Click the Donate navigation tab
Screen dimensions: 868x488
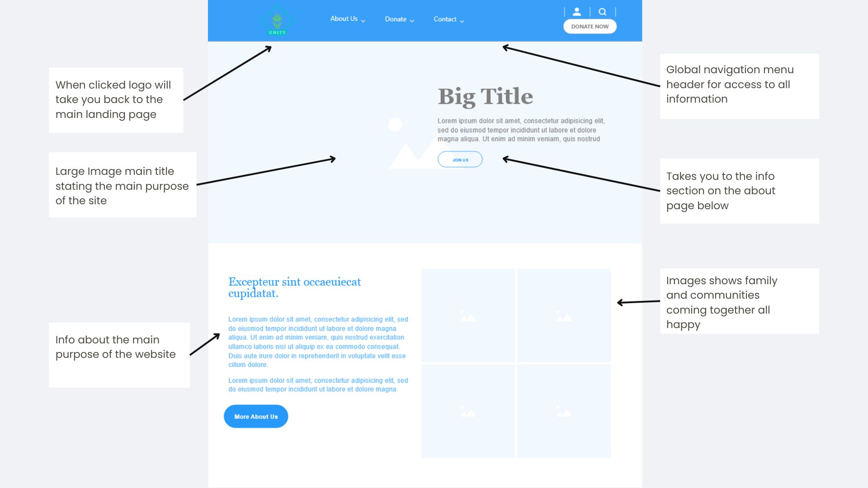click(396, 19)
